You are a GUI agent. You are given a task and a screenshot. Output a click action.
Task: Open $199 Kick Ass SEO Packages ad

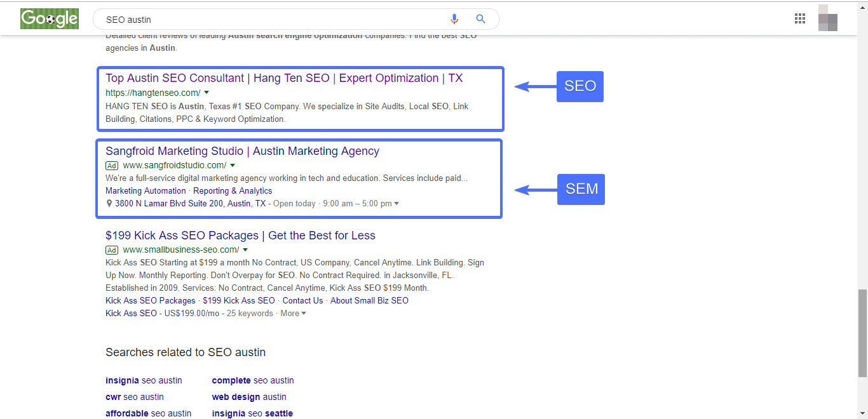tap(240, 236)
